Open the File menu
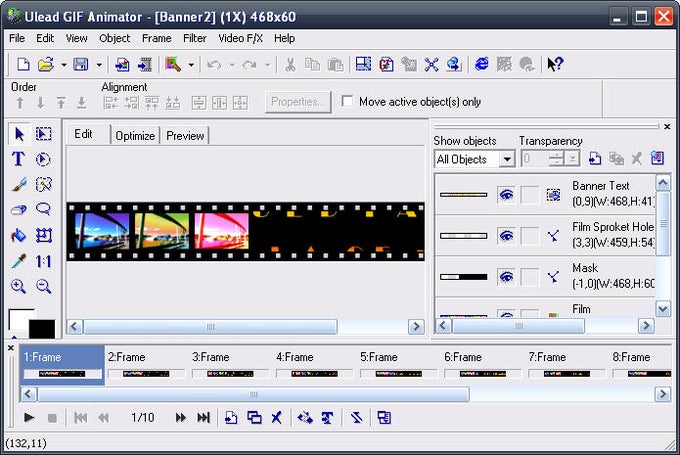680x455 pixels. [17, 38]
